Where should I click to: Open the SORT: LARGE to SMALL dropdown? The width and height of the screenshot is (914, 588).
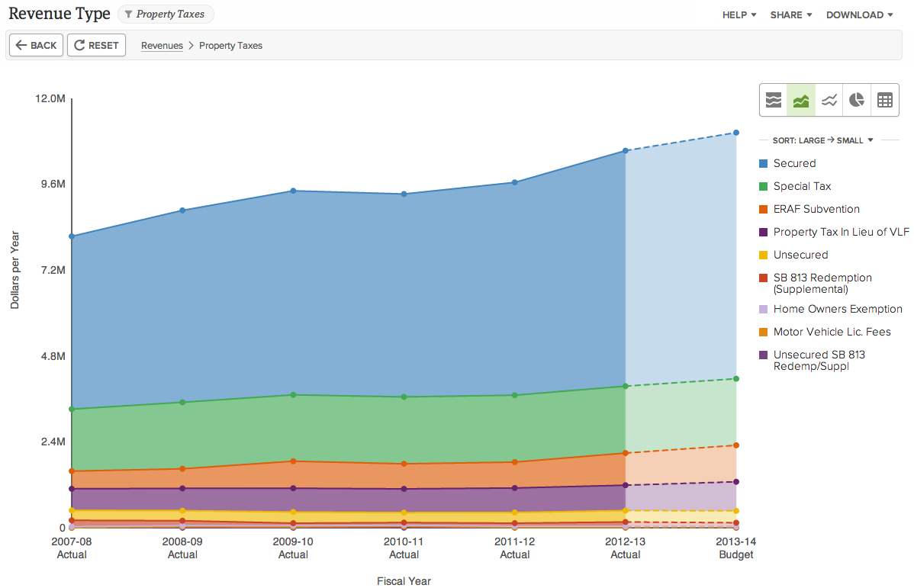820,140
